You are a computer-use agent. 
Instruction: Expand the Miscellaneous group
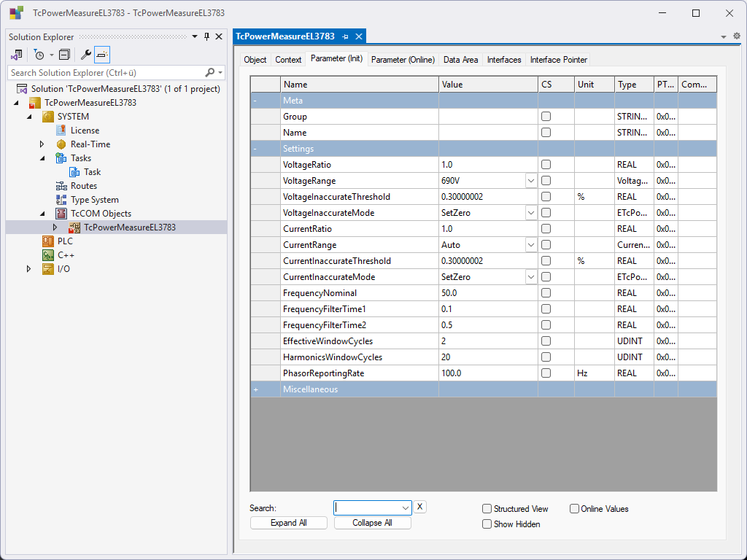(x=256, y=389)
